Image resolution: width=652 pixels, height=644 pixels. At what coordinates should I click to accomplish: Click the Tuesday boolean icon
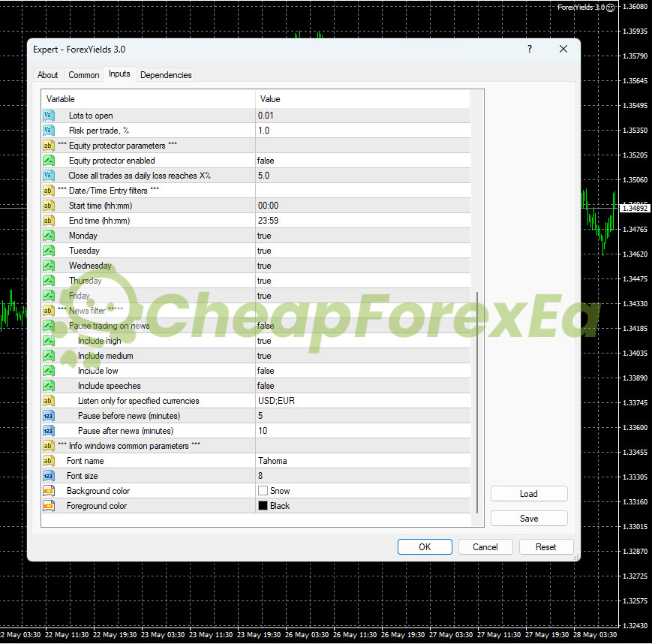coord(49,251)
